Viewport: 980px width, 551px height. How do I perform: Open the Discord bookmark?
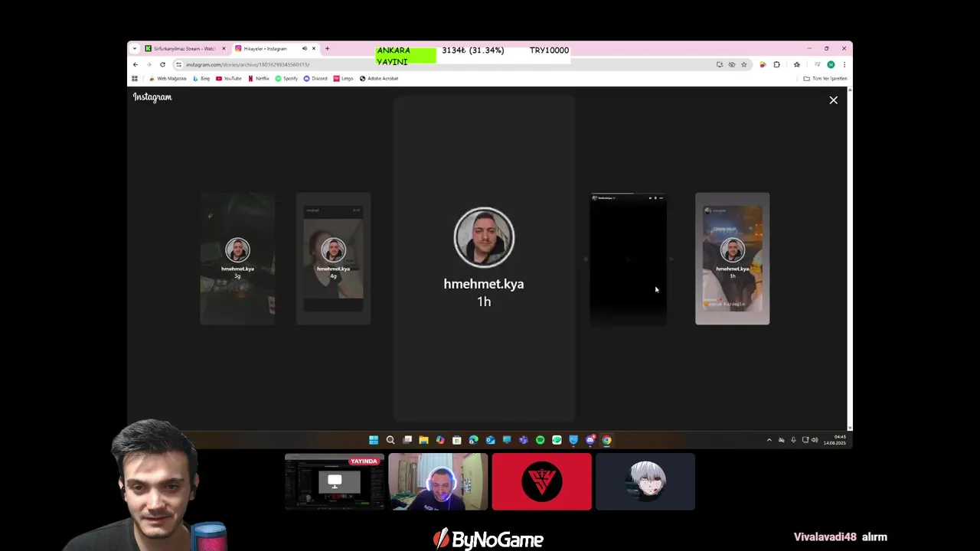pos(315,78)
